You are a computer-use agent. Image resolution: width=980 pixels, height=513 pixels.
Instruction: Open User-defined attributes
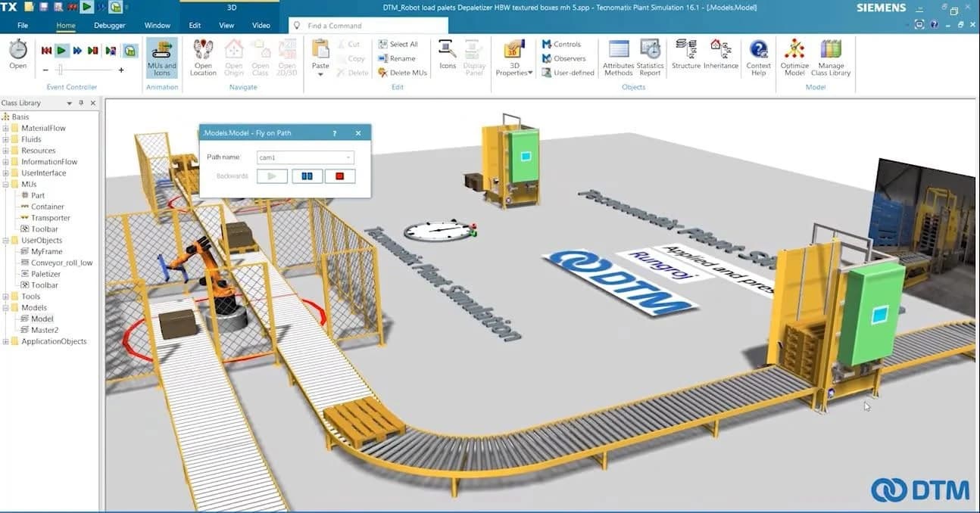(x=568, y=73)
